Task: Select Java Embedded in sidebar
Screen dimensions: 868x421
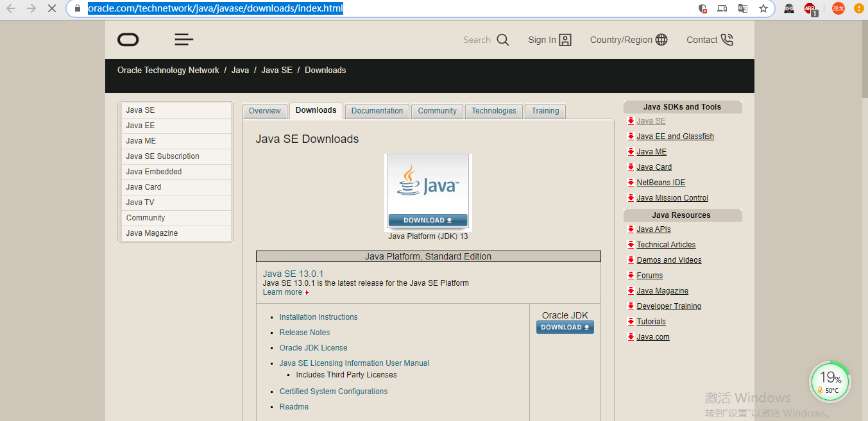Action: 176,172
